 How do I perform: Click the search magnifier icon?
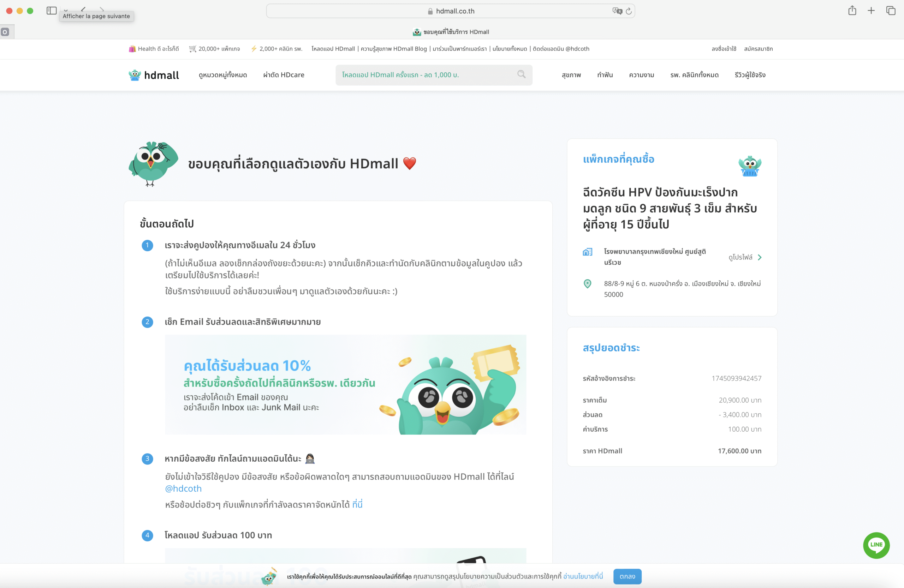pos(521,74)
